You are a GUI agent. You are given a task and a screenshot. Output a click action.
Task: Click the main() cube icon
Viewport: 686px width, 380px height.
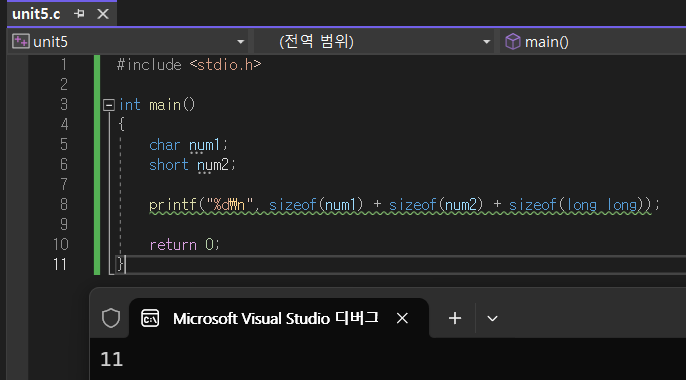(512, 42)
